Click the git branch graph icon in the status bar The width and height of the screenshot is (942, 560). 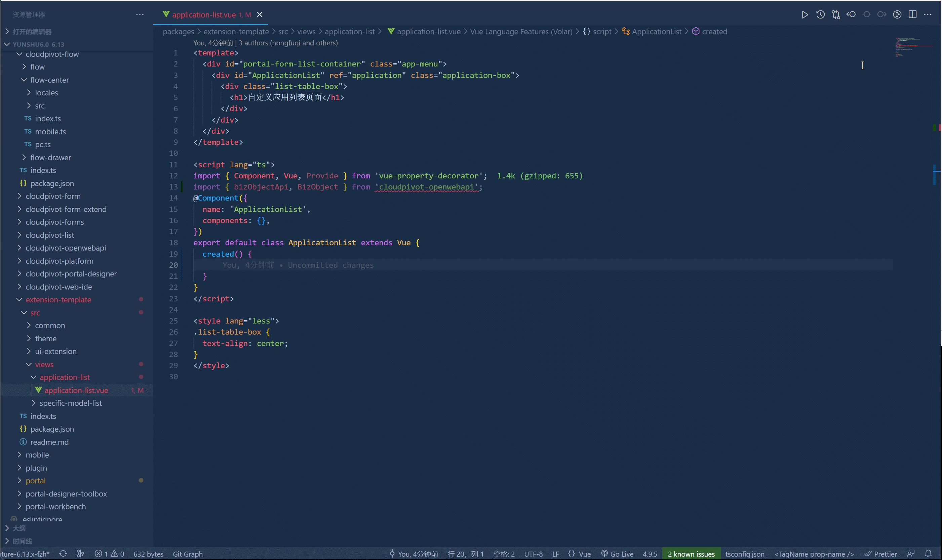(x=80, y=554)
